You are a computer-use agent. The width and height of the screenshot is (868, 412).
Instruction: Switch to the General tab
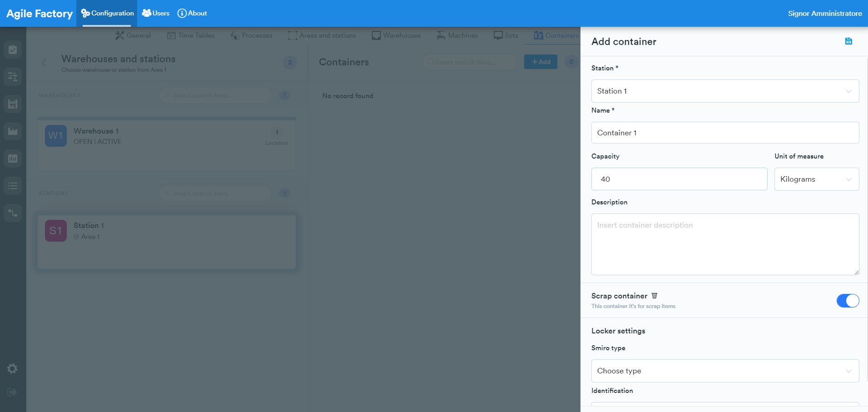point(133,35)
